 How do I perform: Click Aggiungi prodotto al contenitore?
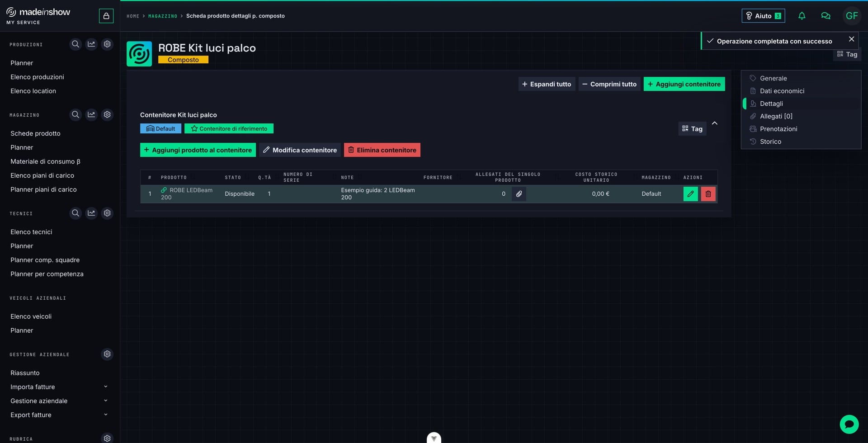click(198, 150)
